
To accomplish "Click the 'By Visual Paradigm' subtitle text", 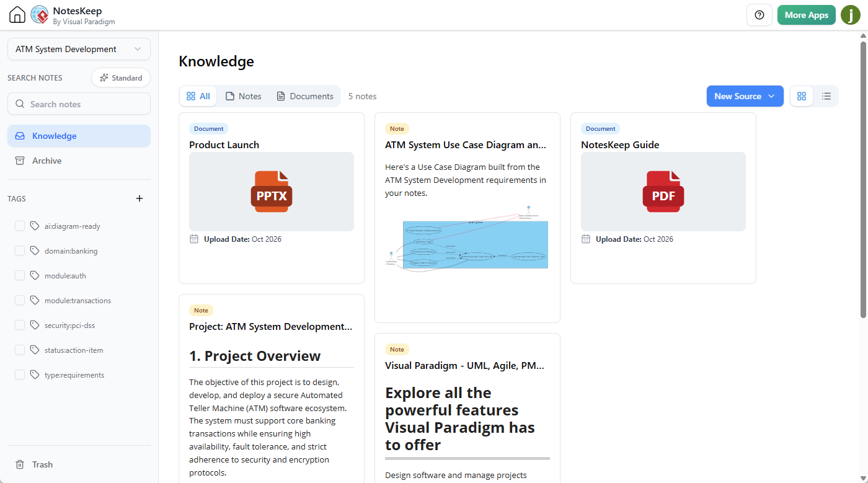I will coord(84,22).
